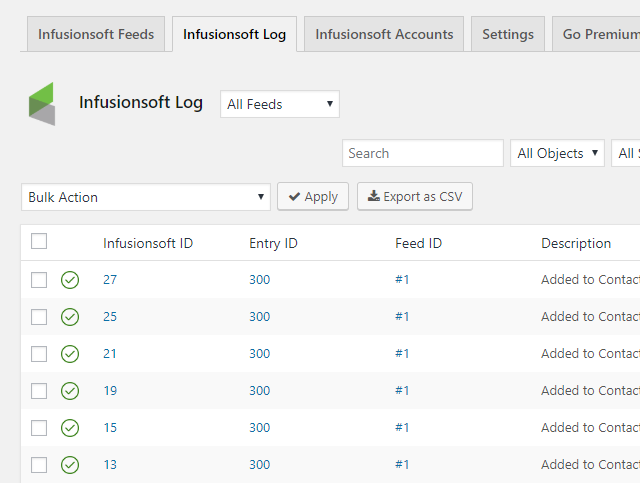640x483 pixels.
Task: Open the Settings tab
Action: (x=508, y=34)
